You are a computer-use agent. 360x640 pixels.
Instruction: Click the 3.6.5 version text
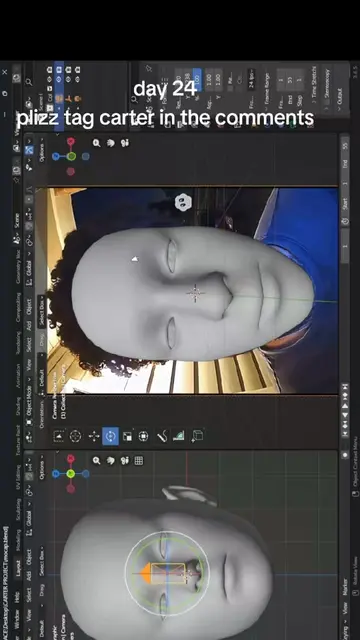(x=355, y=72)
